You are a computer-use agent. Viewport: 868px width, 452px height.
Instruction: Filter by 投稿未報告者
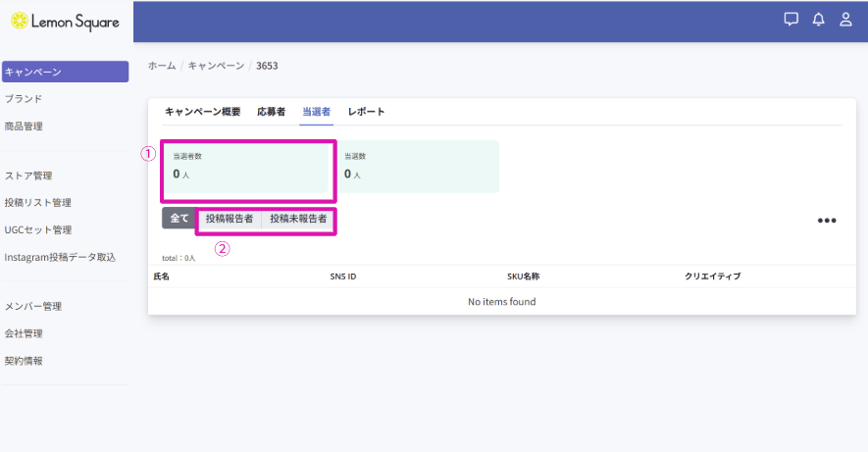[298, 219]
